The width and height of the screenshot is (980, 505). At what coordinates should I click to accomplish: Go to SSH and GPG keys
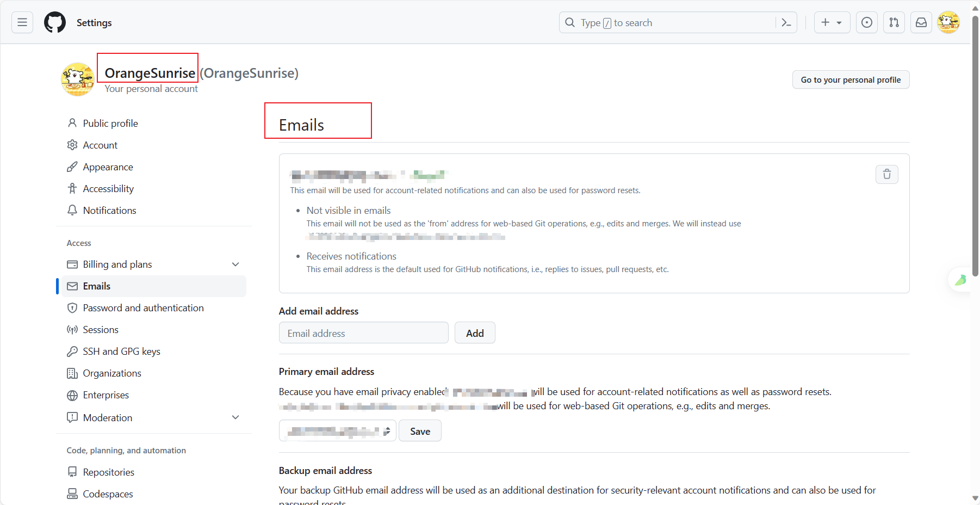(x=121, y=352)
